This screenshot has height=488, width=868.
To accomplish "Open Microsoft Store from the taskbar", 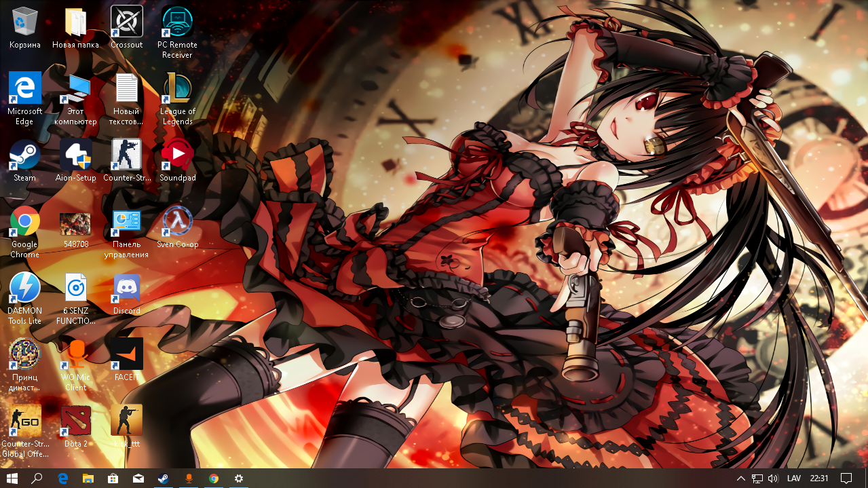I will coord(113,478).
